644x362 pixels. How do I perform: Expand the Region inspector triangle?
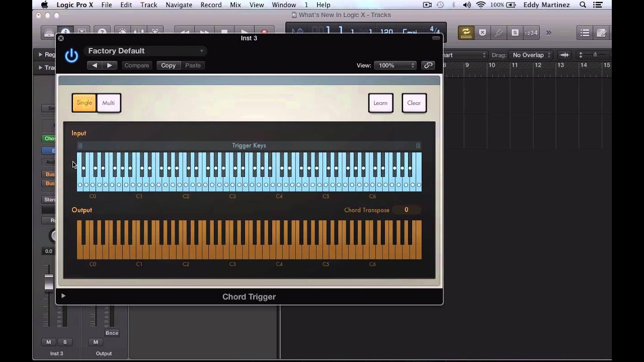tap(40, 54)
